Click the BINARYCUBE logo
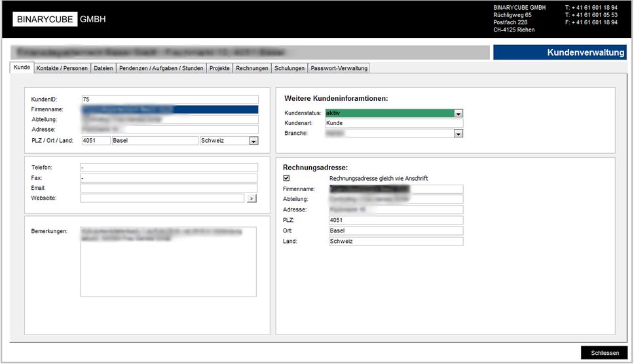Screen dimensions: 634x364 pos(59,20)
